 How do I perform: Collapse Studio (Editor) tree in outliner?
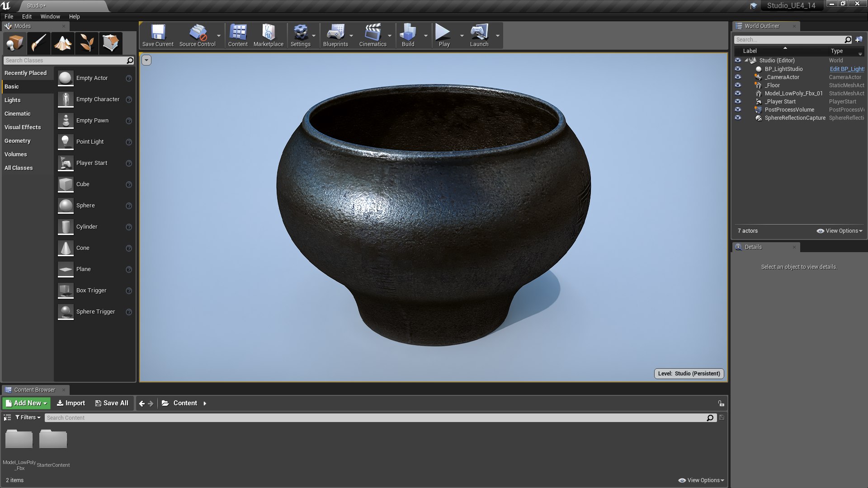[746, 61]
